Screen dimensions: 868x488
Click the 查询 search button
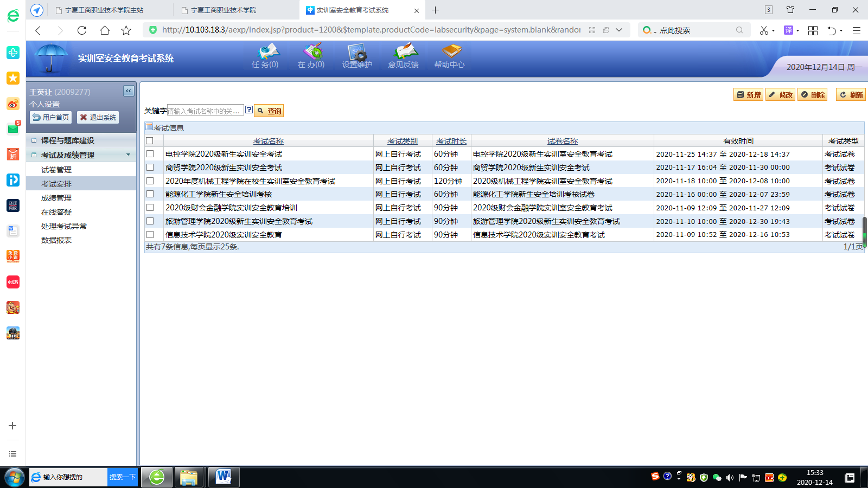pos(269,111)
